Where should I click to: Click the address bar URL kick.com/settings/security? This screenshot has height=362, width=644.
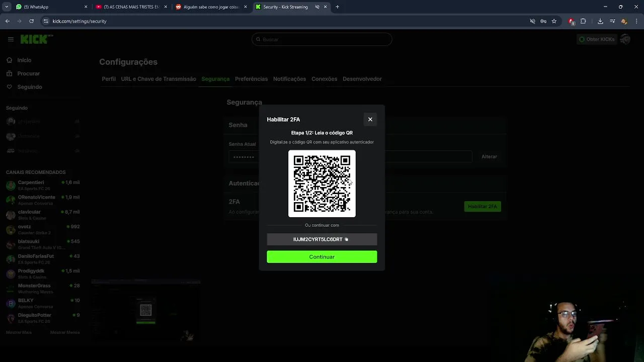[79, 21]
